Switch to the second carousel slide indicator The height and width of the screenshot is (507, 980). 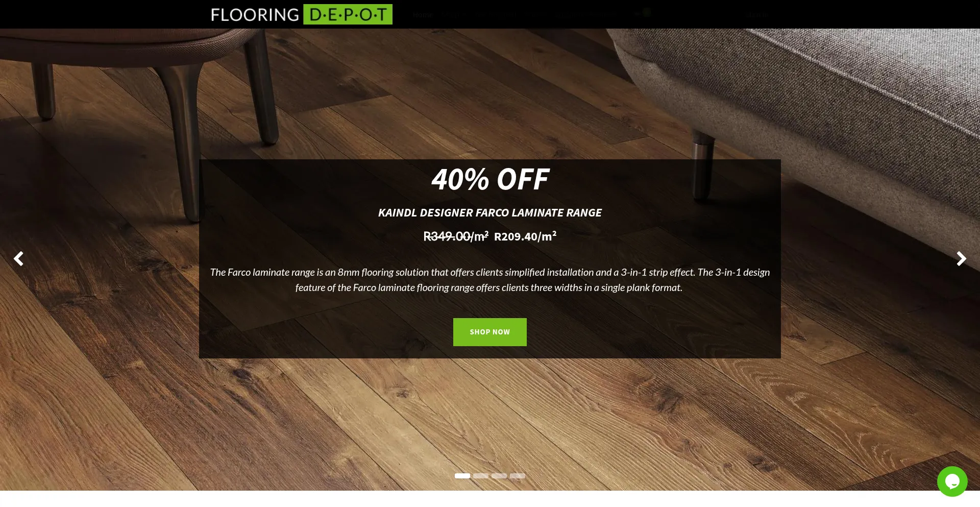click(x=481, y=476)
